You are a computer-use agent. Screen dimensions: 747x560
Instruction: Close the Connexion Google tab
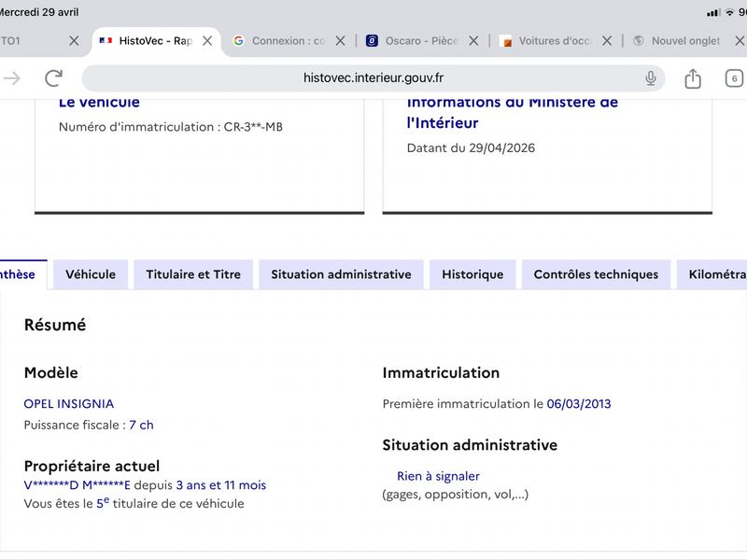[340, 41]
